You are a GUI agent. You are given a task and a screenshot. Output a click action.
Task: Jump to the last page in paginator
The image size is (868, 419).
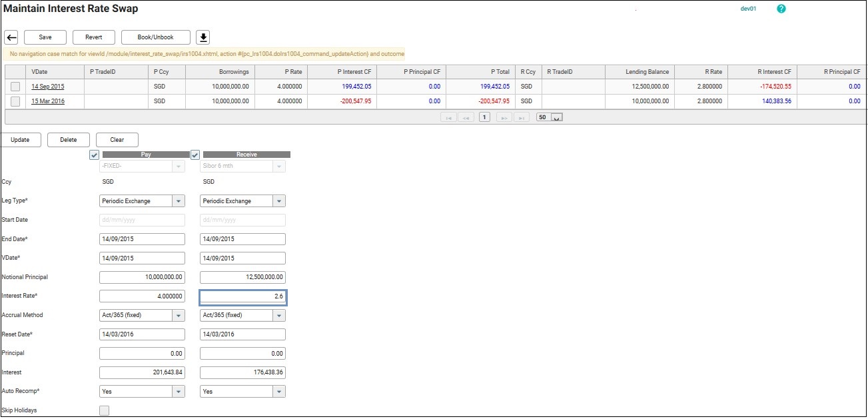522,117
